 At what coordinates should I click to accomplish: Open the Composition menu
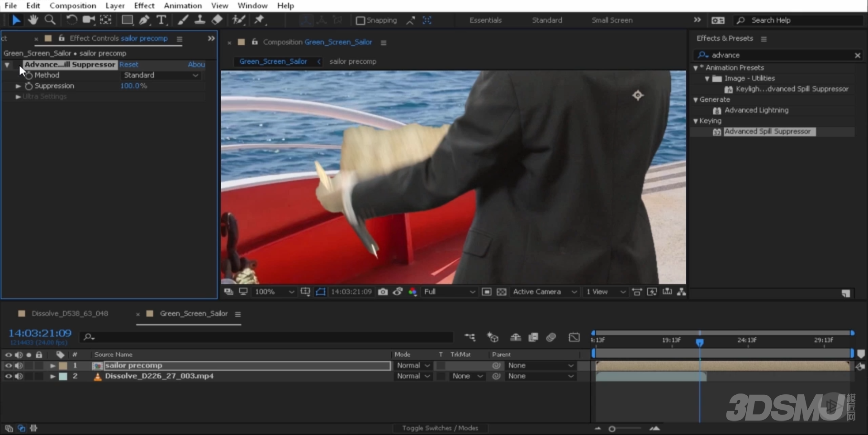point(73,5)
